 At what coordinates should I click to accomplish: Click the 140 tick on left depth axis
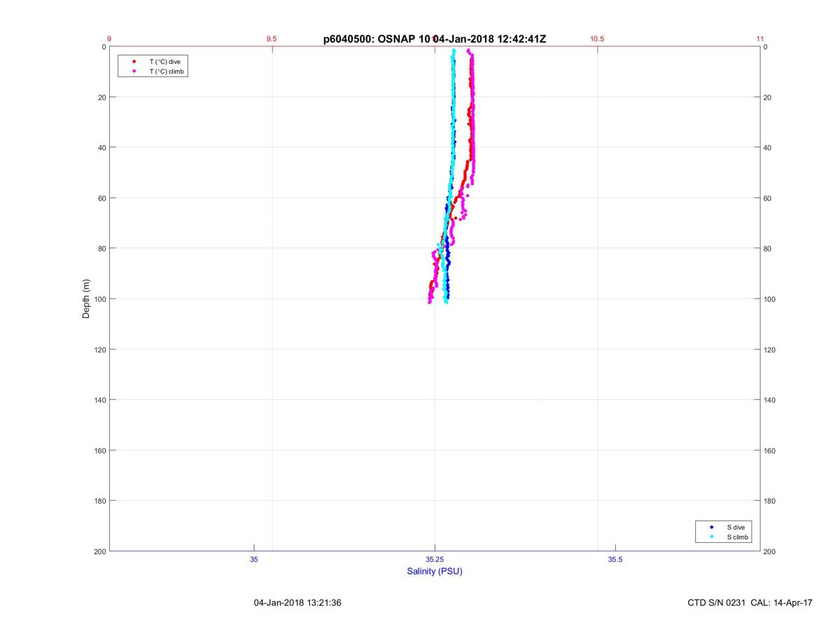100,400
